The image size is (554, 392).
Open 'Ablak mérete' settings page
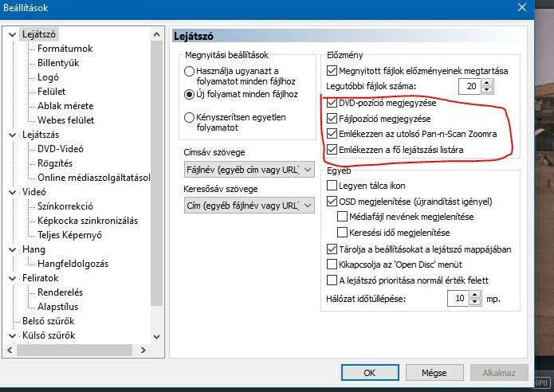pyautogui.click(x=65, y=106)
